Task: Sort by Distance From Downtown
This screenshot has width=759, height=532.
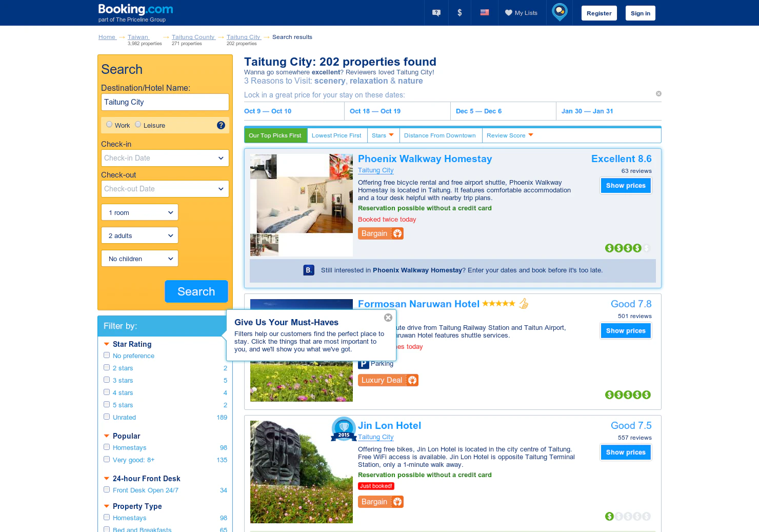Action: point(440,135)
